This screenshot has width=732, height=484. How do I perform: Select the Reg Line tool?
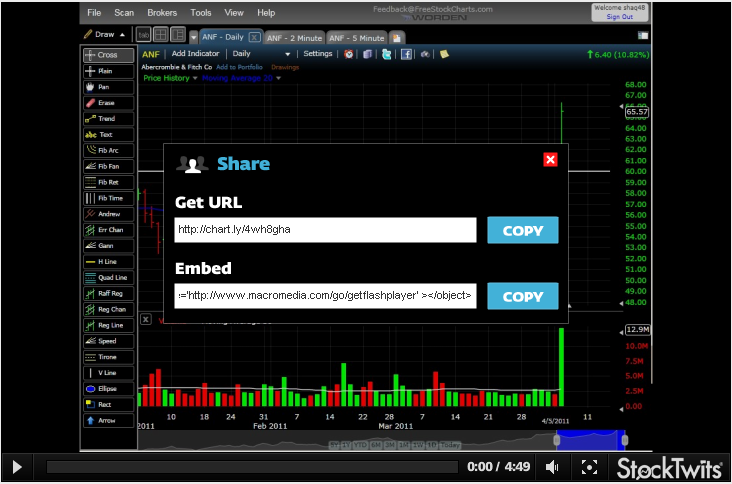(109, 325)
